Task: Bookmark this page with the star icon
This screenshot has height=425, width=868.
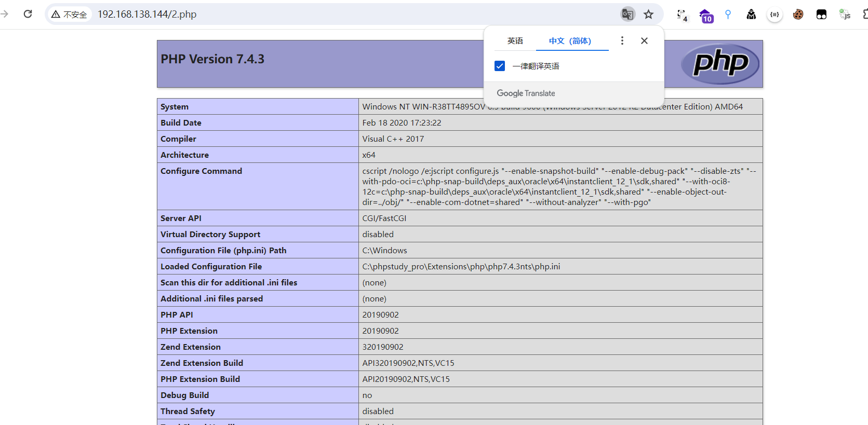Action: [x=648, y=14]
